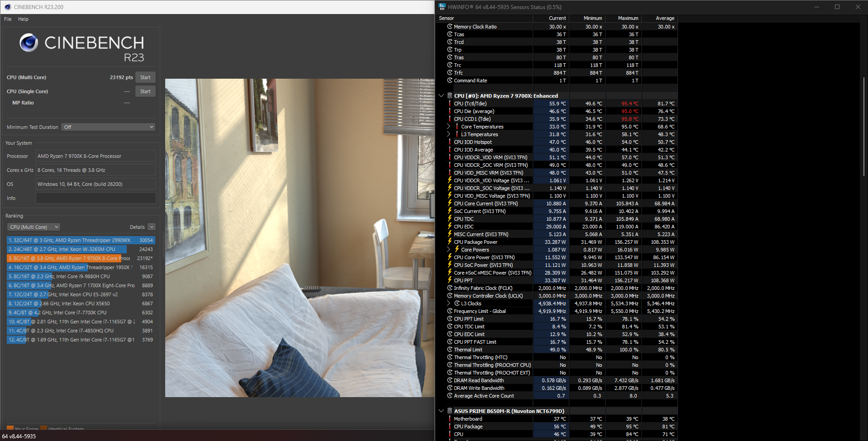Image resolution: width=868 pixels, height=441 pixels.
Task: Click the lightning icon for CPU Core Current
Action: [450, 204]
